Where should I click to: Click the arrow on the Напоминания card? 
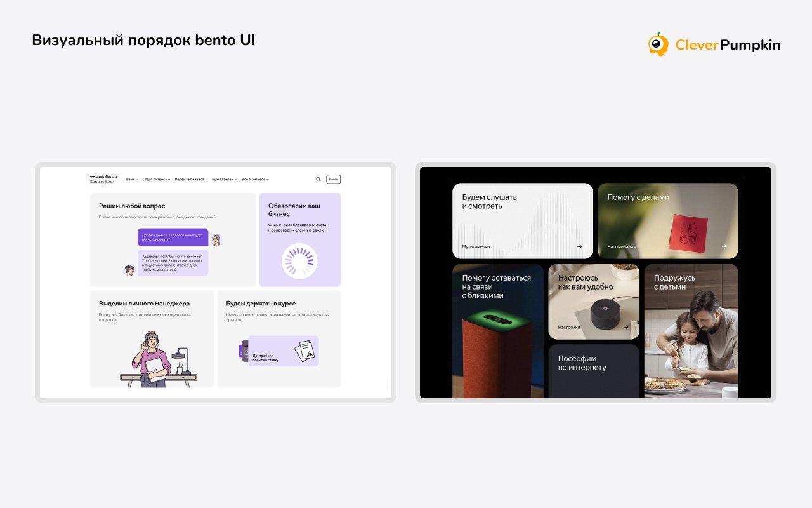724,246
